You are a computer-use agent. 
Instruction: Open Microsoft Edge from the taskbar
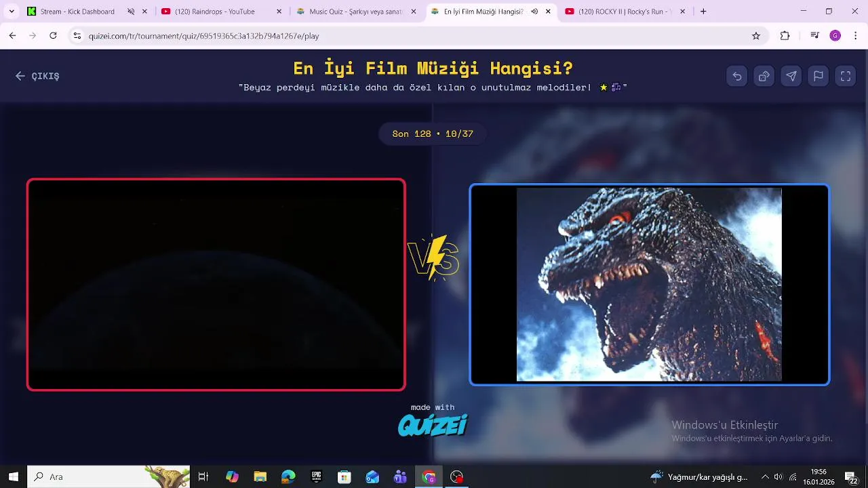[288, 476]
